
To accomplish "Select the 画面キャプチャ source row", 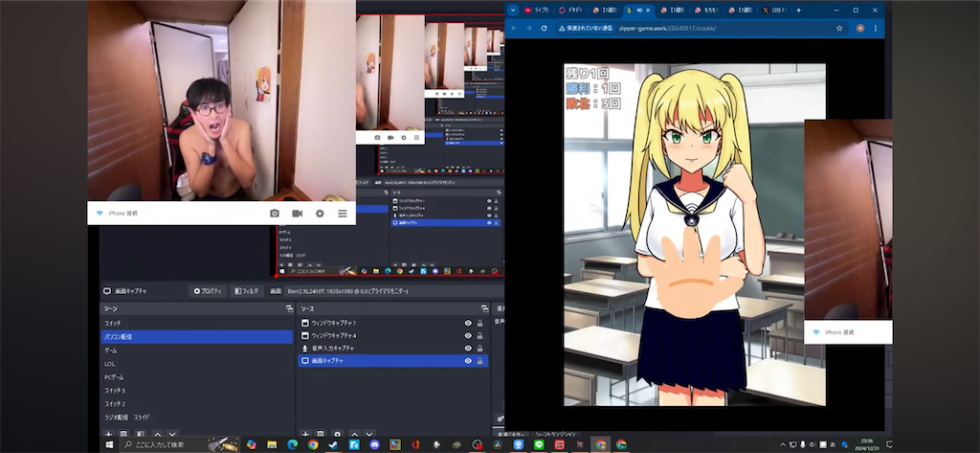I will tap(392, 361).
